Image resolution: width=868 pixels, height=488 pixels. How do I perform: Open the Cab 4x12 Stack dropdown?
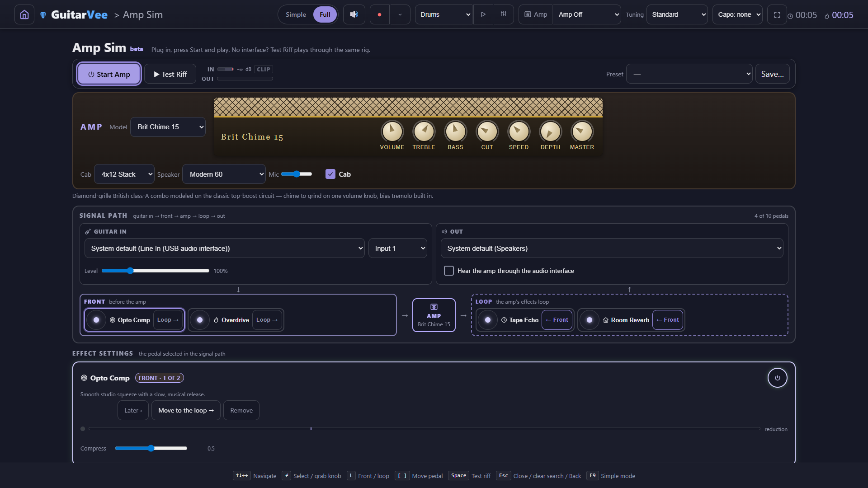124,174
